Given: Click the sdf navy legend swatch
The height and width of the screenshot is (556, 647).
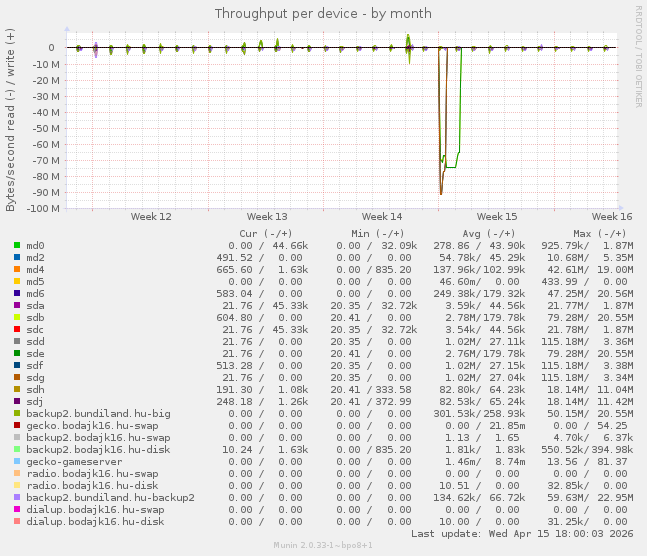Looking at the screenshot, I should pos(17,365).
